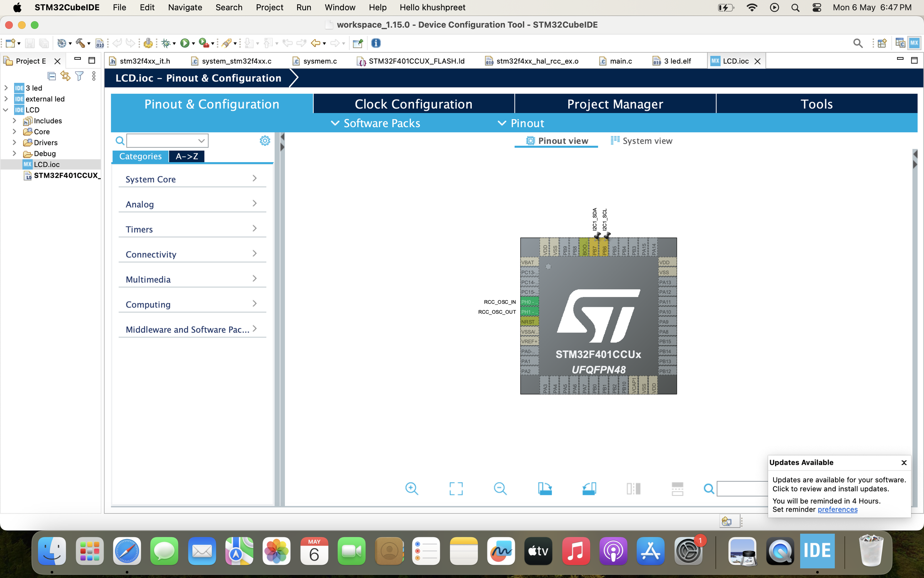
Task: Switch to System view of the chip
Action: (647, 141)
